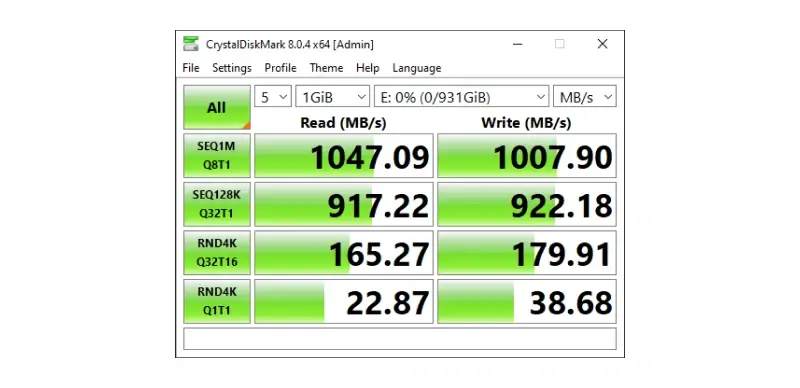Click the Read (MB/s) column header
800x388 pixels.
343,123
